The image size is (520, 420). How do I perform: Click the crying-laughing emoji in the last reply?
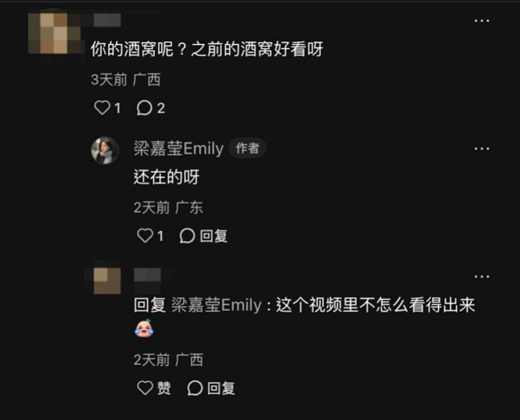(x=144, y=328)
